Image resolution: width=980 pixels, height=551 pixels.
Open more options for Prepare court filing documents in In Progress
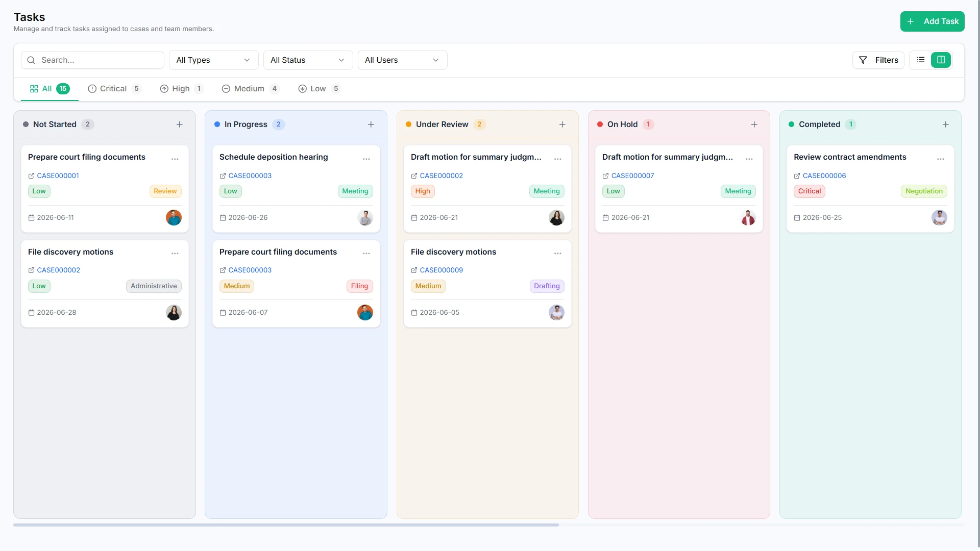(366, 254)
